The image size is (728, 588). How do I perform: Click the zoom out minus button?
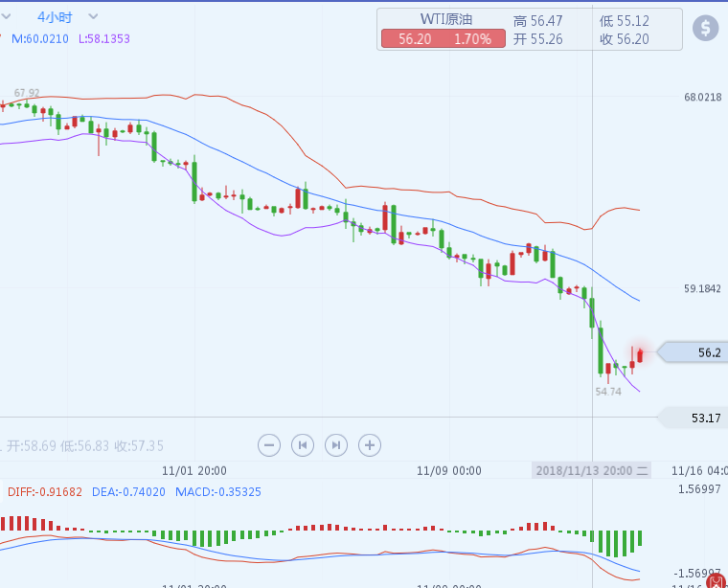tap(269, 444)
